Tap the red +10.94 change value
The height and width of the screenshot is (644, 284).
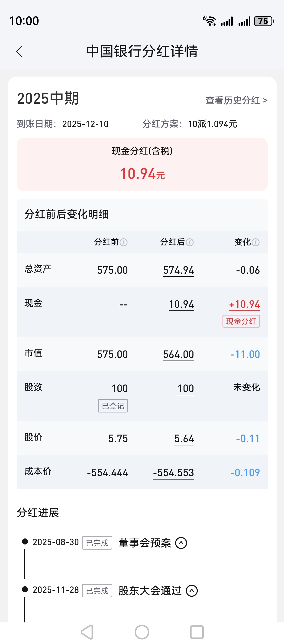[x=245, y=305]
